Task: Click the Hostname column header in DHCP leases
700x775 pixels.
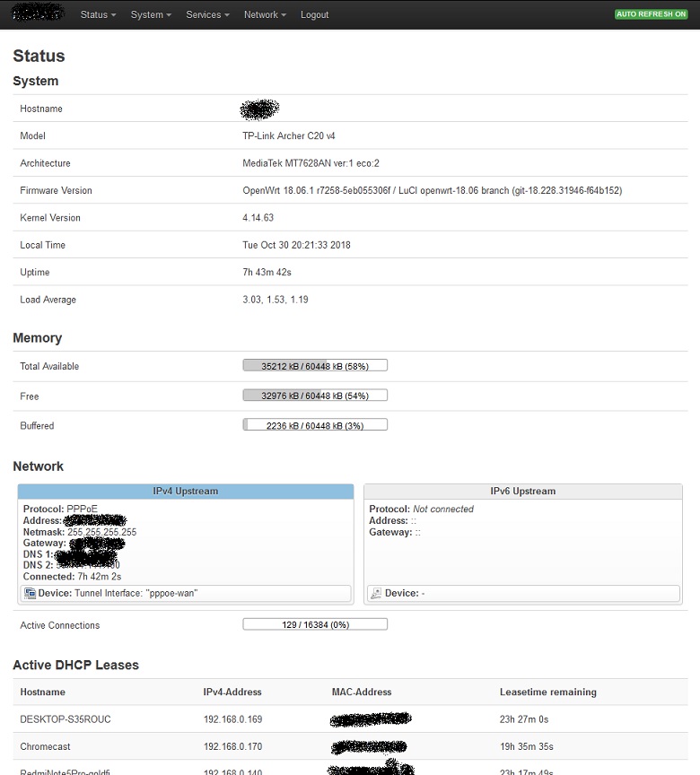Action: (x=42, y=692)
